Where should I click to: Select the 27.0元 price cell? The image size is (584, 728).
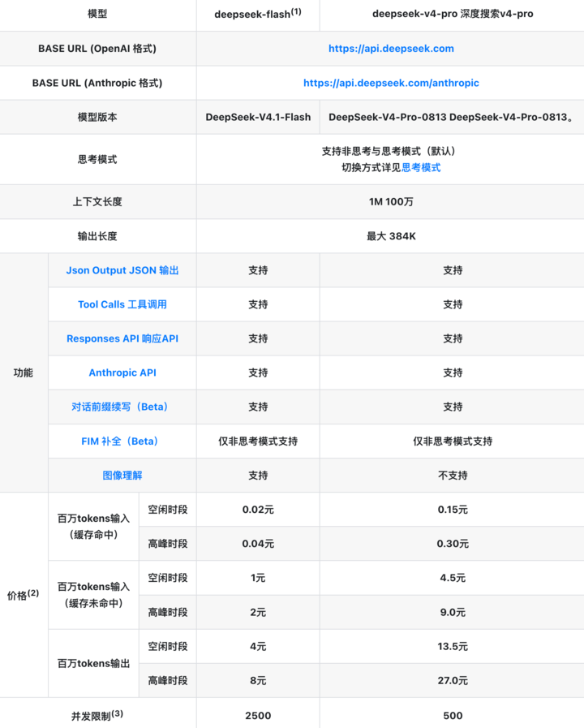pyautogui.click(x=453, y=681)
